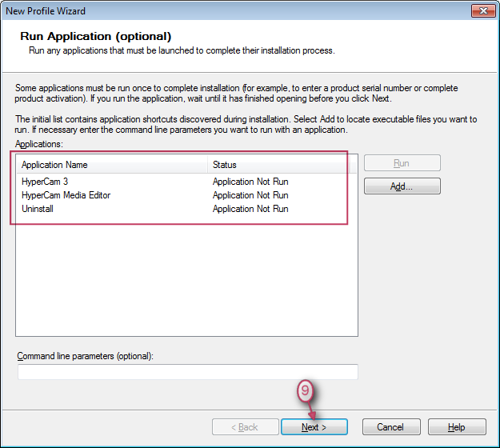500x448 pixels.
Task: Click the Status column header
Action: [x=278, y=165]
